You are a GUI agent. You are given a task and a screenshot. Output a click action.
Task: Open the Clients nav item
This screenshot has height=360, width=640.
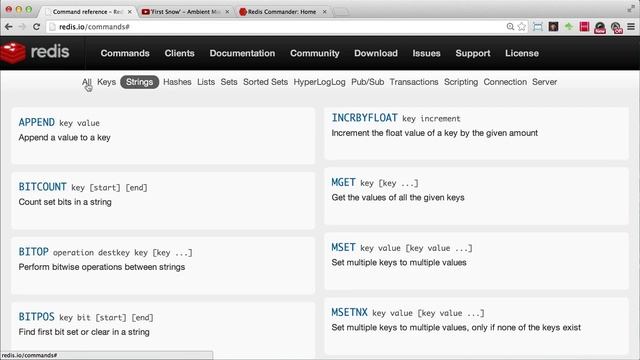click(180, 53)
